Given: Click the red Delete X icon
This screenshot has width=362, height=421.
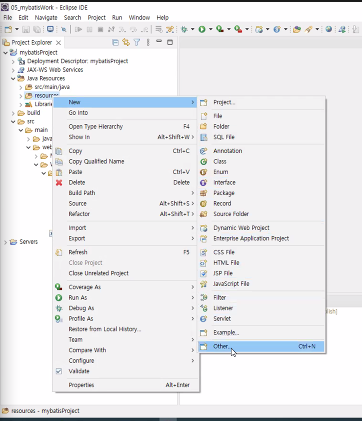Looking at the screenshot, I should point(59,182).
